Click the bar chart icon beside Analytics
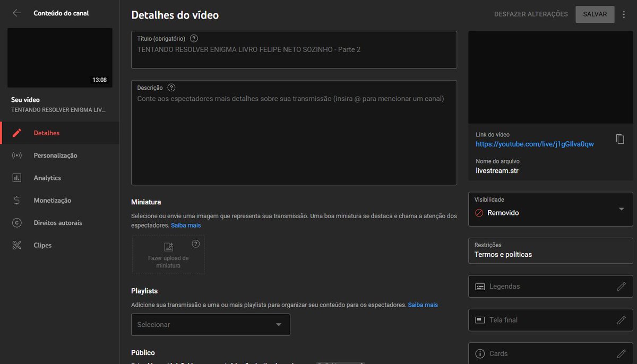This screenshot has width=637, height=364. (17, 178)
